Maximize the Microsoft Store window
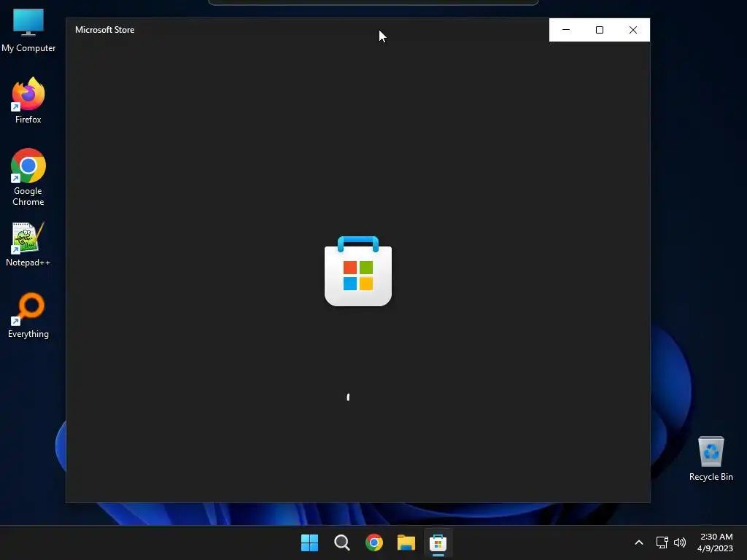747x560 pixels. click(600, 30)
